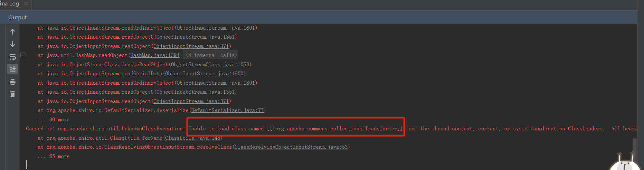Click the up arrow stack trace icon
Screen dimensions: 644x170
point(13,32)
